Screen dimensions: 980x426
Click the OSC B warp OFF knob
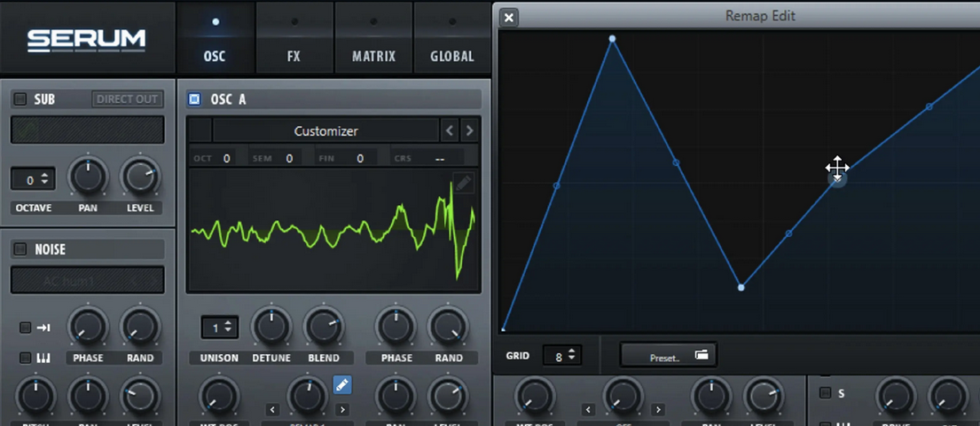pyautogui.click(x=623, y=397)
